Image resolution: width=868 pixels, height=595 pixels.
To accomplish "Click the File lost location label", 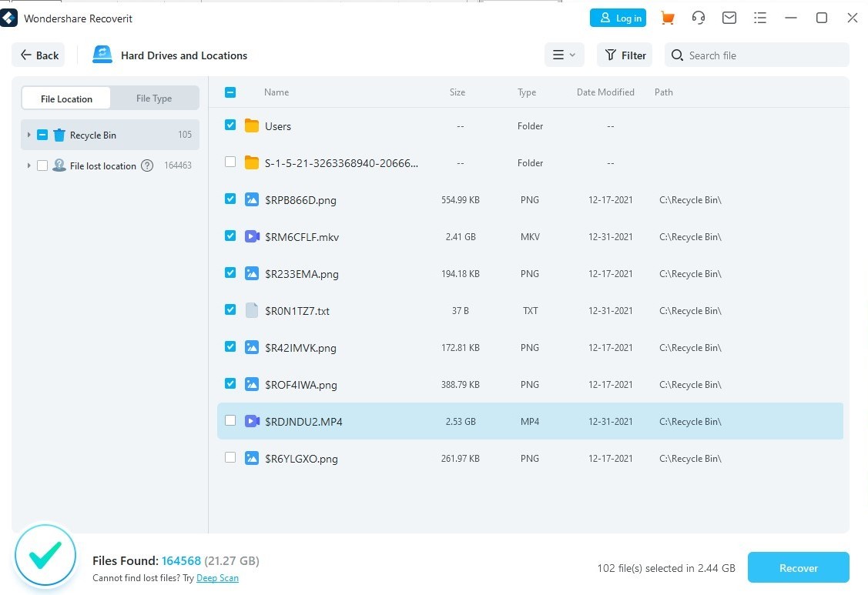I will click(103, 166).
